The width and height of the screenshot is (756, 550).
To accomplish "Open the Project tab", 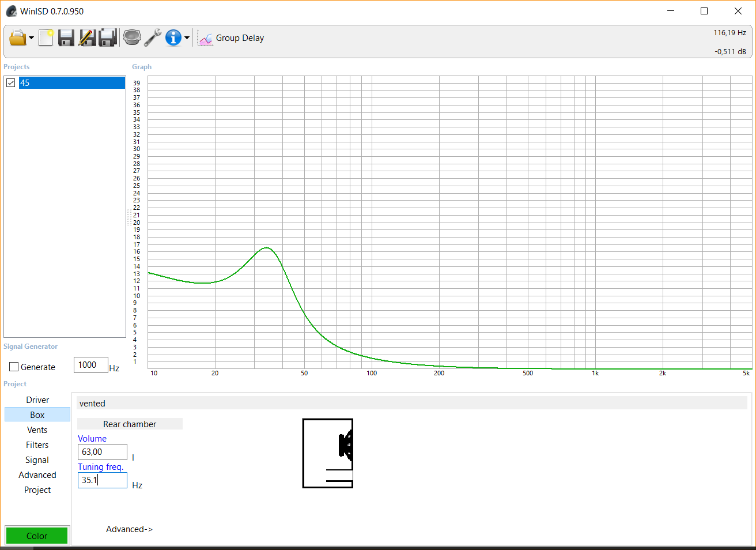I will [37, 490].
